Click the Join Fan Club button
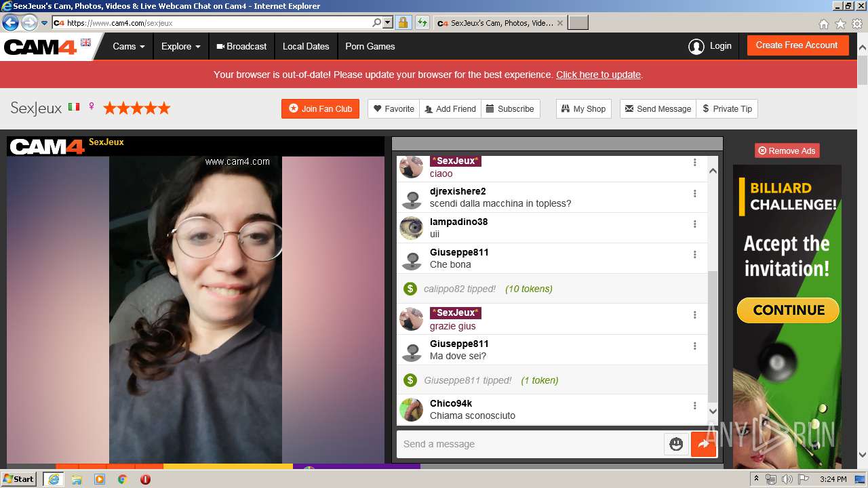Image resolution: width=868 pixels, height=488 pixels. (x=320, y=108)
